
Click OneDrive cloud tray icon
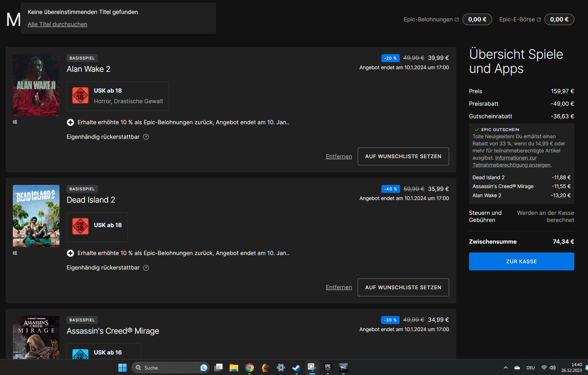(517, 367)
